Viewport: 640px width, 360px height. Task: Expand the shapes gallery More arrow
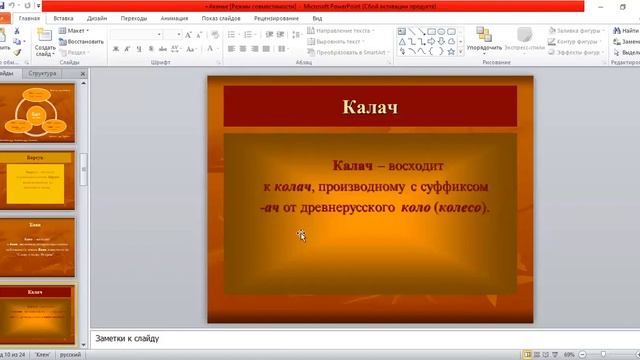460,52
